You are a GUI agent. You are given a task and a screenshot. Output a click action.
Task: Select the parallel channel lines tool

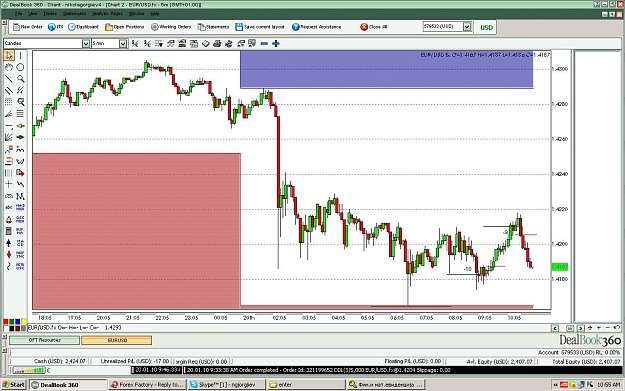(x=9, y=90)
